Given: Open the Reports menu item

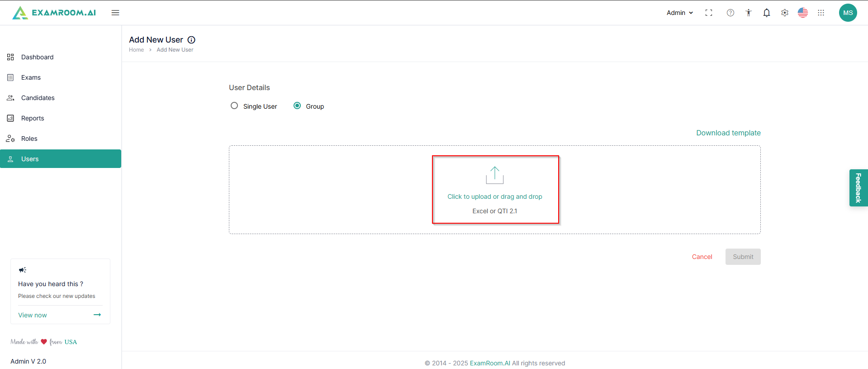Looking at the screenshot, I should (x=61, y=118).
